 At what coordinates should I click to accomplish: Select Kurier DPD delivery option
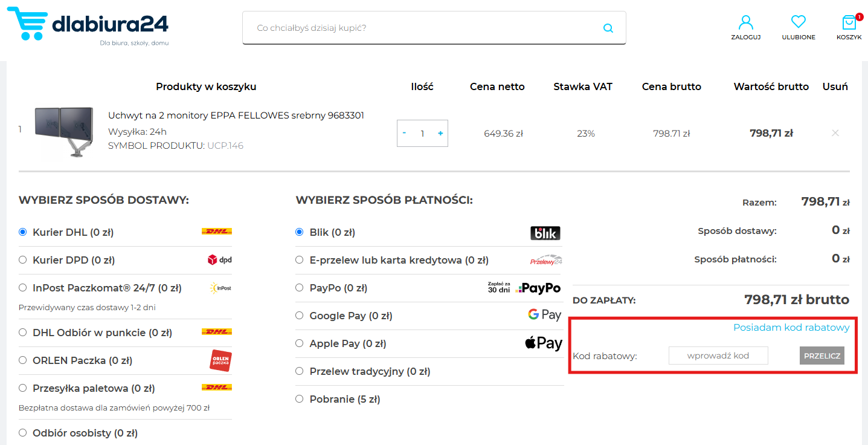(23, 260)
